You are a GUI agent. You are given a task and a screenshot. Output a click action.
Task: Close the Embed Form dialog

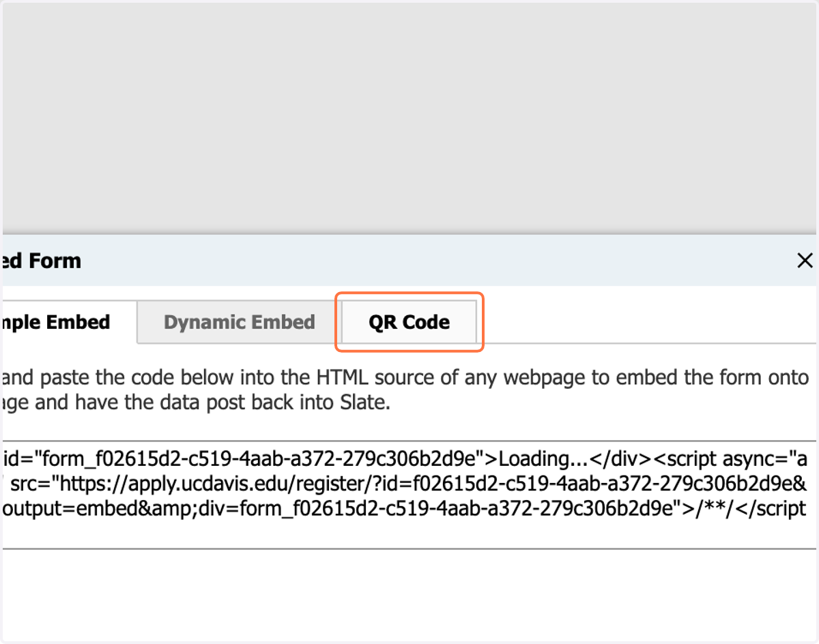pyautogui.click(x=805, y=260)
